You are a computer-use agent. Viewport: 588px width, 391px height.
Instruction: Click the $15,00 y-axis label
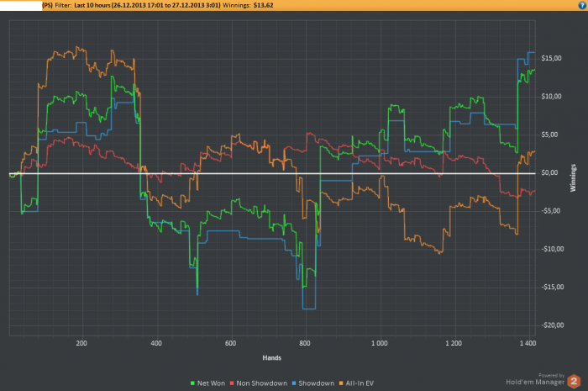(551, 58)
